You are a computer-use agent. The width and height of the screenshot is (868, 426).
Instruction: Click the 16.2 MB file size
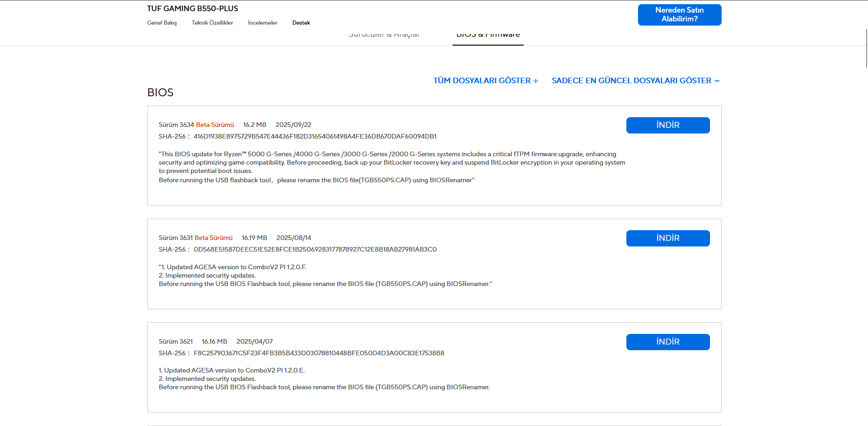255,125
